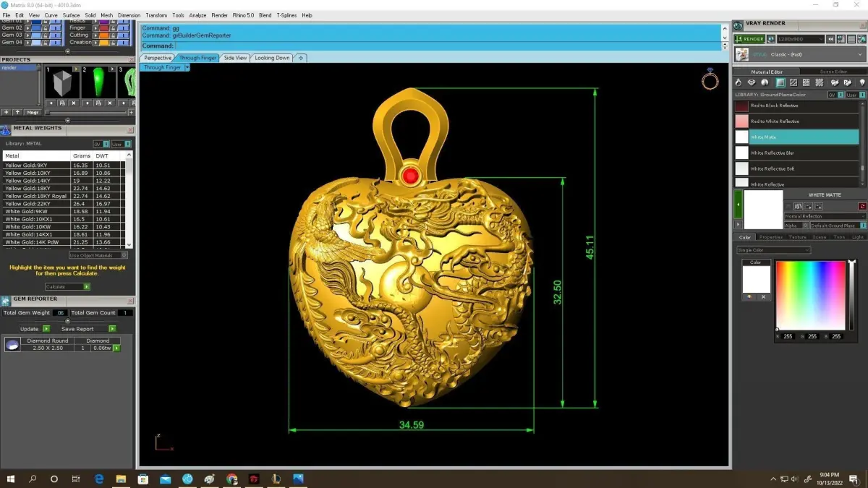868x488 pixels.
Task: Open the T-Splines menu
Action: (x=287, y=15)
